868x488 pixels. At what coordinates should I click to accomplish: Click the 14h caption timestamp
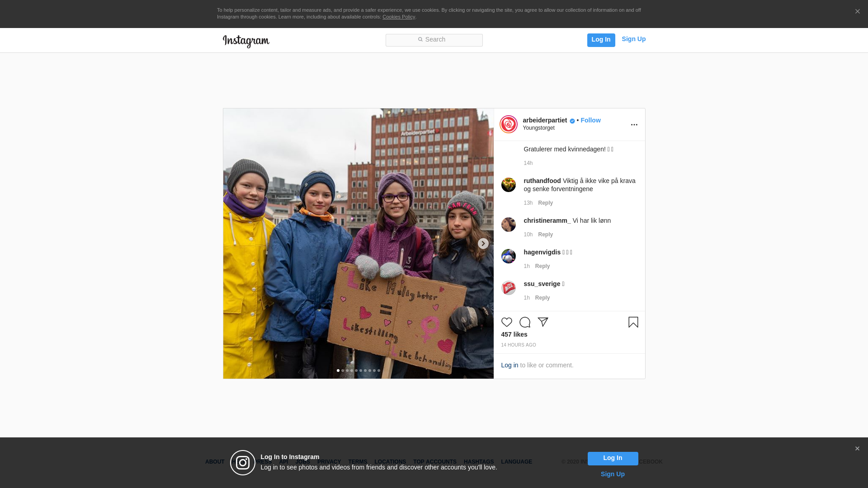coord(528,163)
